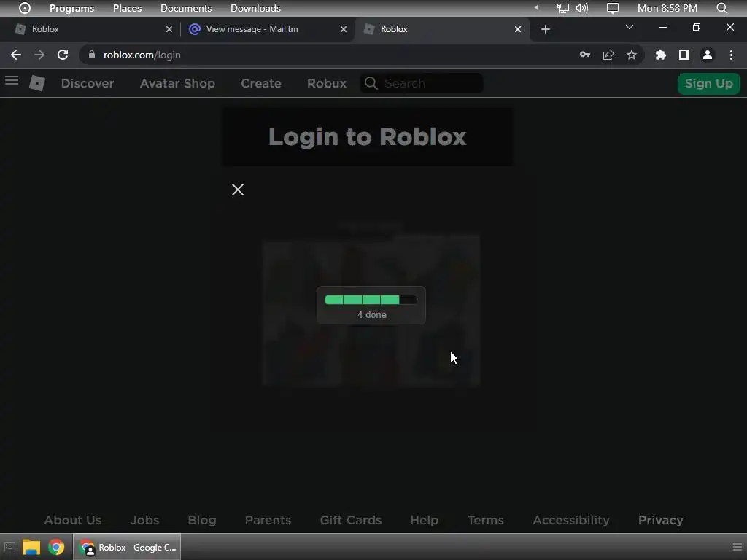Viewport: 747px width, 560px height.
Task: Open Gift Cards footer link
Action: point(351,520)
